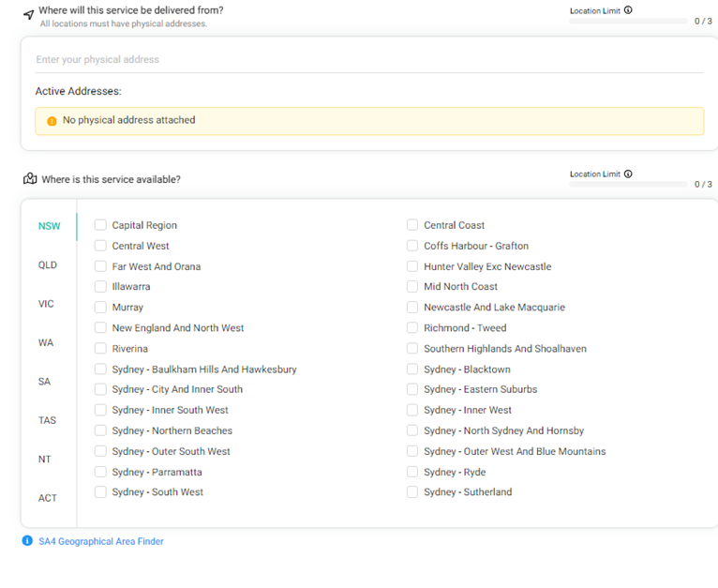Click the 'Active Addresses:' label
Image resolution: width=718 pixels, height=588 pixels.
pos(79,91)
